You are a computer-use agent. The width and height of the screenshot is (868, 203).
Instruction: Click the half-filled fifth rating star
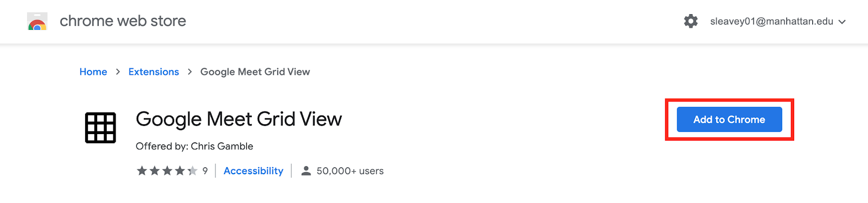(193, 171)
